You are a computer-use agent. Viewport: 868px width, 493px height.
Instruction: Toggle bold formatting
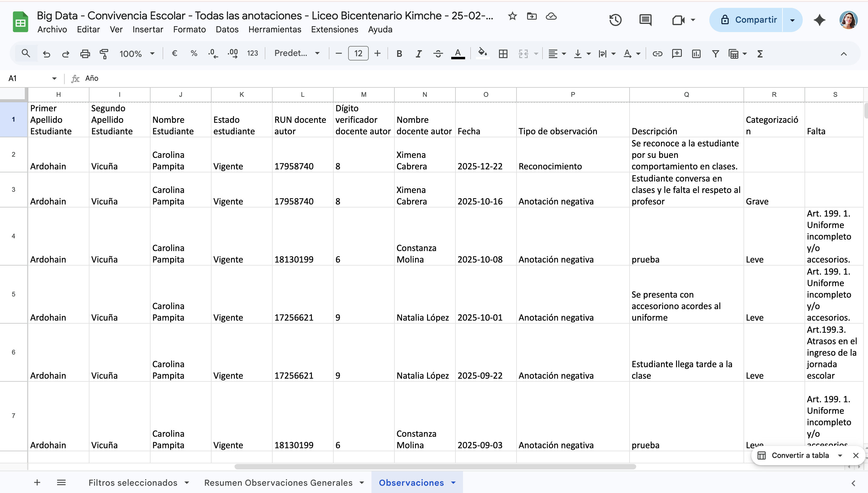point(399,54)
